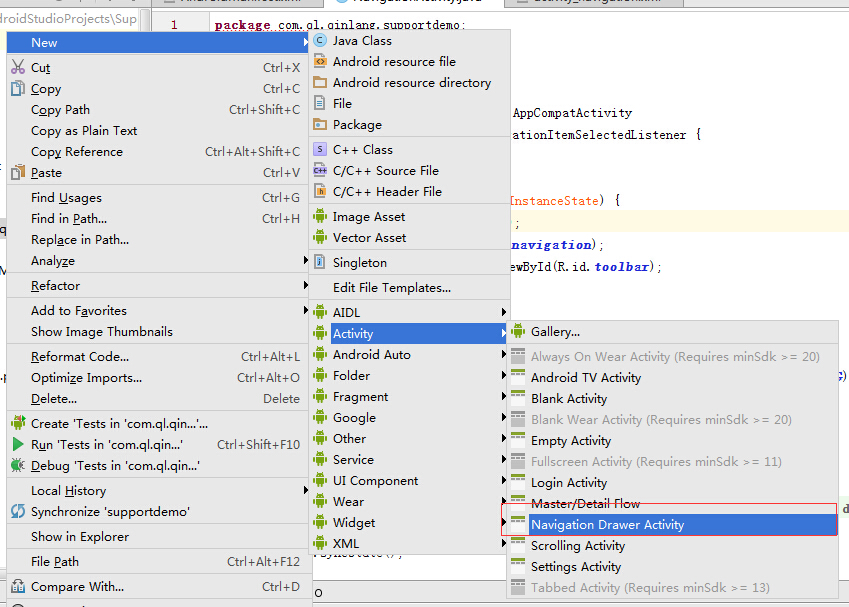Click the Create Tests icon

[x=18, y=423]
